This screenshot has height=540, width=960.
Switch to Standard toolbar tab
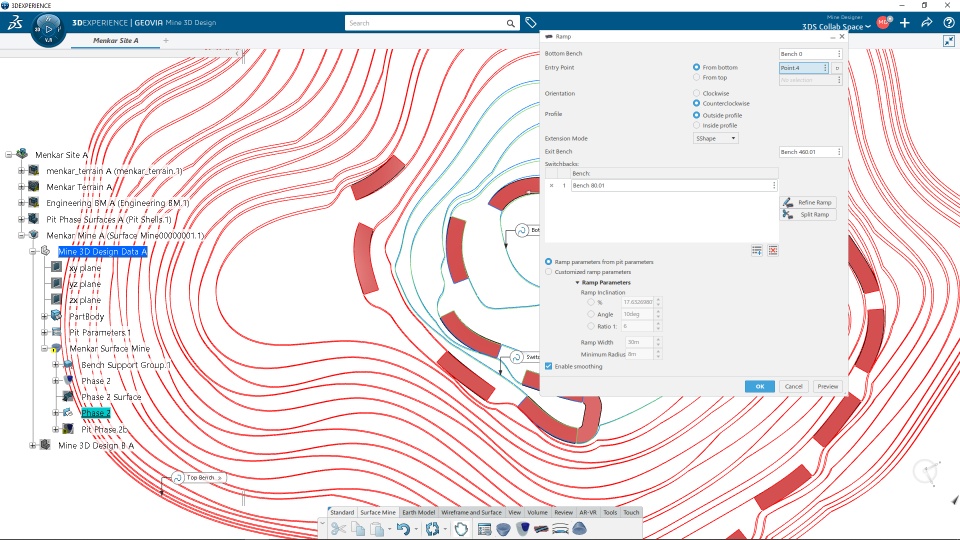342,512
